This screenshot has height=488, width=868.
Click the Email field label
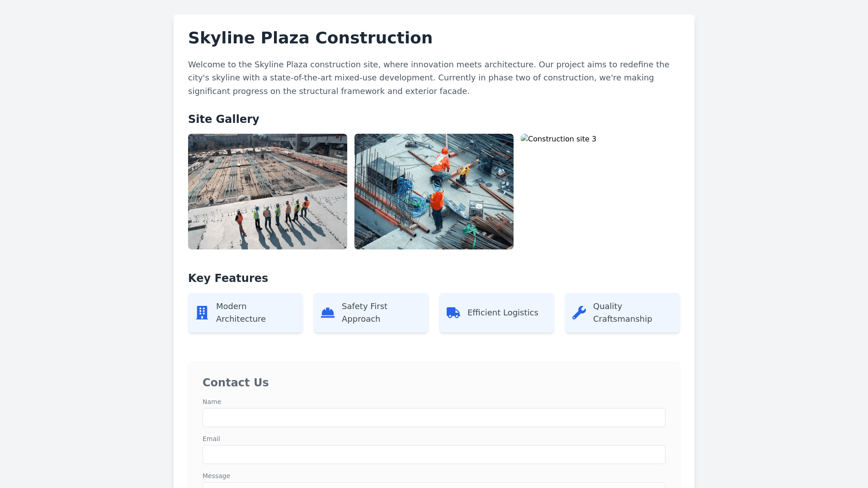coord(211,439)
